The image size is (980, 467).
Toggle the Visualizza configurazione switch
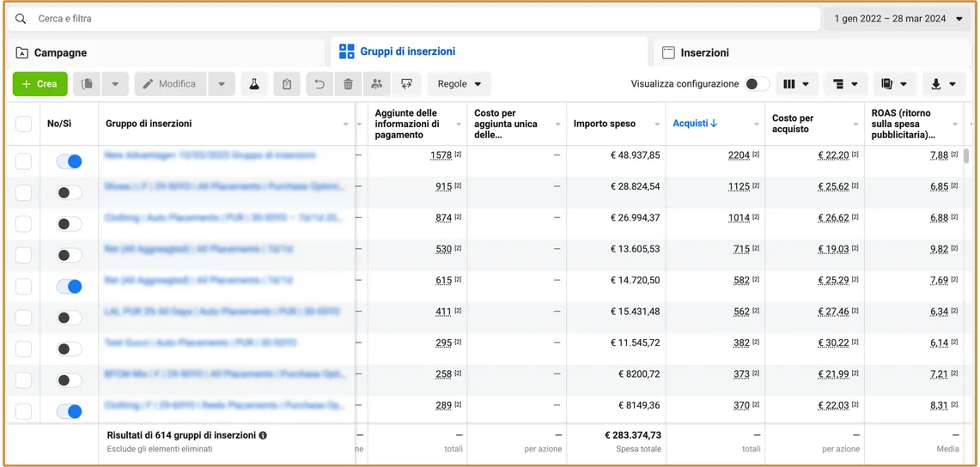click(757, 83)
